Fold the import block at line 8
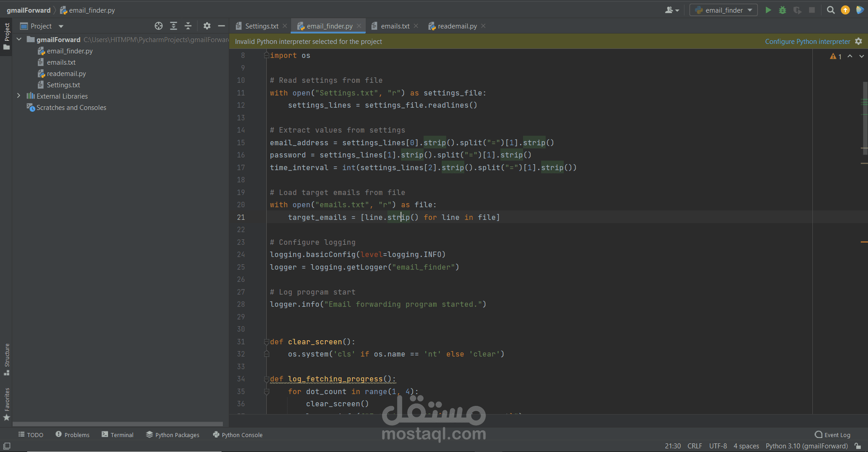868x452 pixels. click(266, 55)
